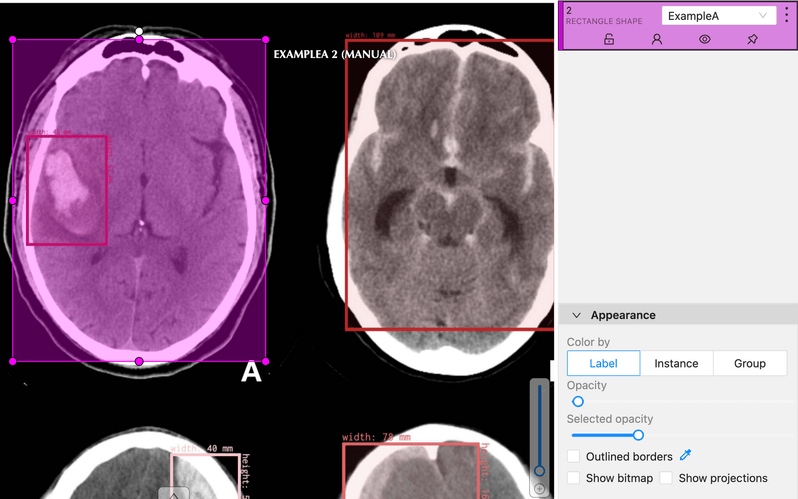Click the RECTANGLE SHAPE object header
The image size is (798, 499).
pos(604,21)
